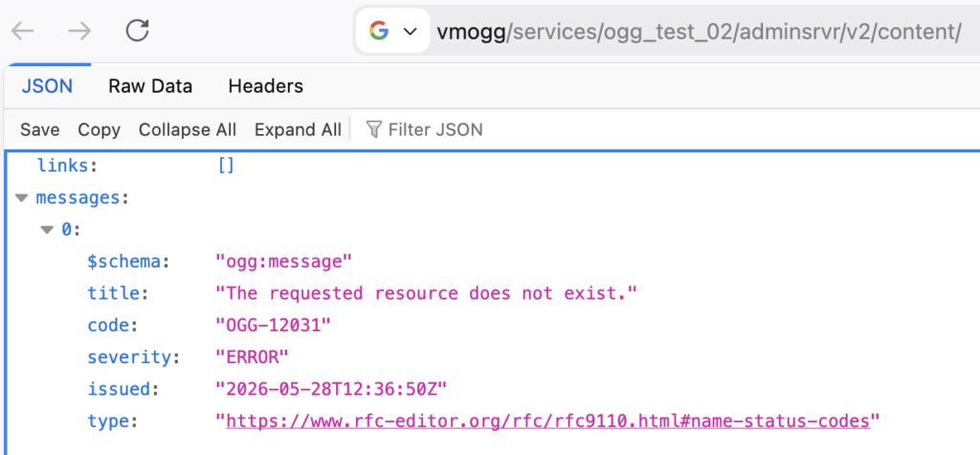Switch to the Raw Data tab
The image size is (980, 455).
tap(150, 86)
